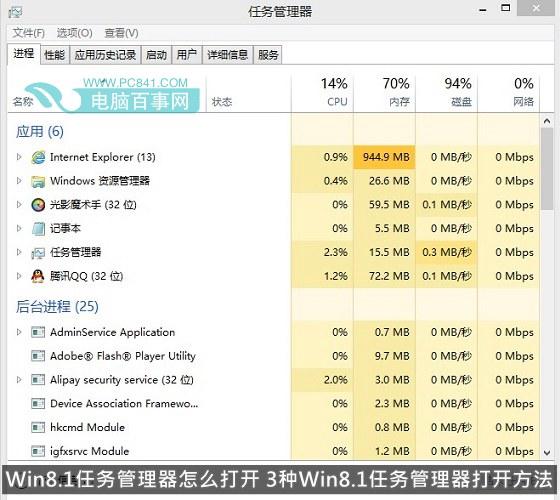Select the Device Association Framewo... row name
The image size is (560, 500).
(x=124, y=404)
